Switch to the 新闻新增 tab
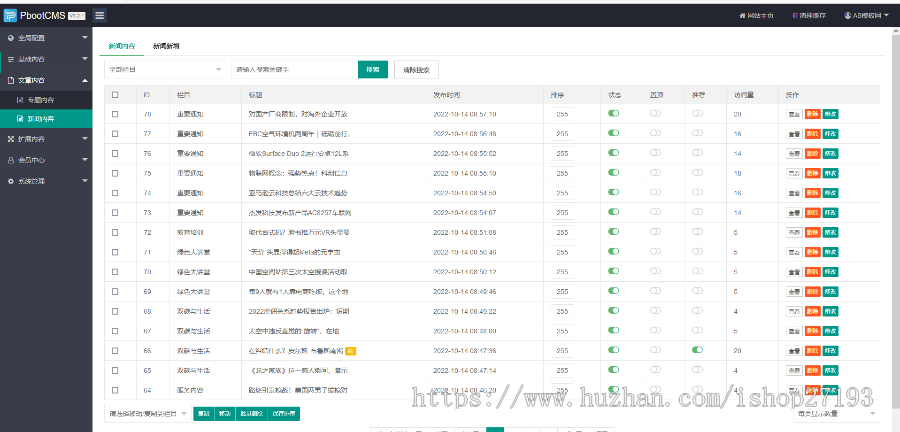The image size is (900, 432). [x=166, y=46]
